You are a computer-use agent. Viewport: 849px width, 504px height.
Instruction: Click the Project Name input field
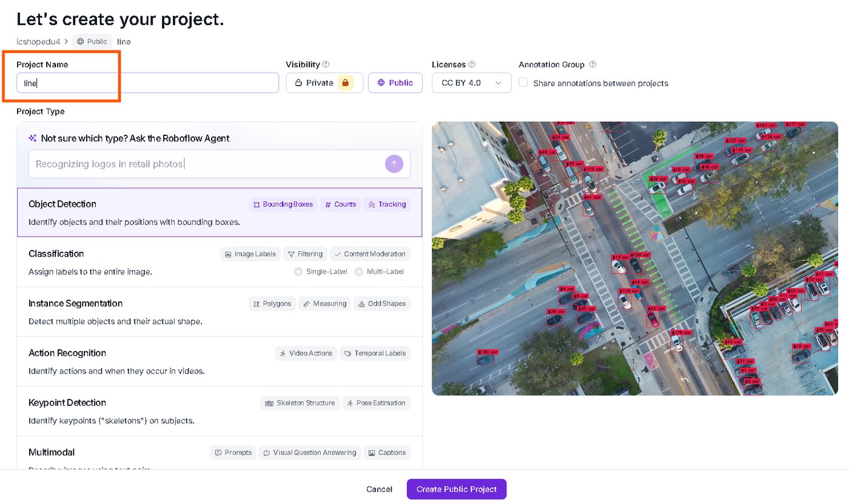[147, 83]
